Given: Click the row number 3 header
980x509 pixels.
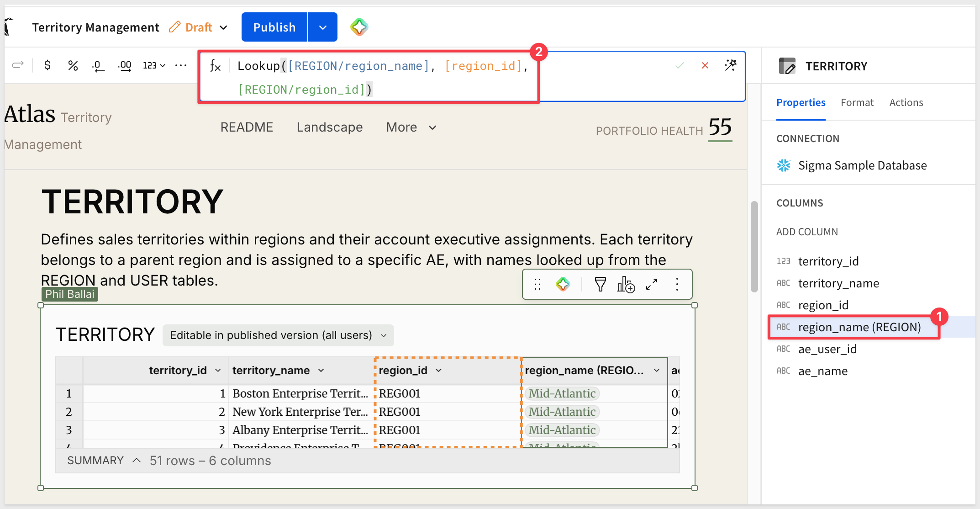Looking at the screenshot, I should coord(69,430).
